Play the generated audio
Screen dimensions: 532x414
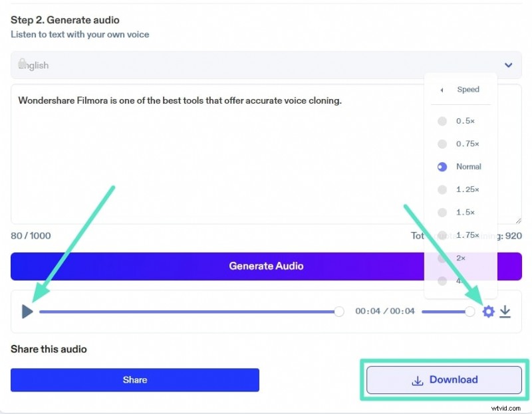click(x=27, y=311)
